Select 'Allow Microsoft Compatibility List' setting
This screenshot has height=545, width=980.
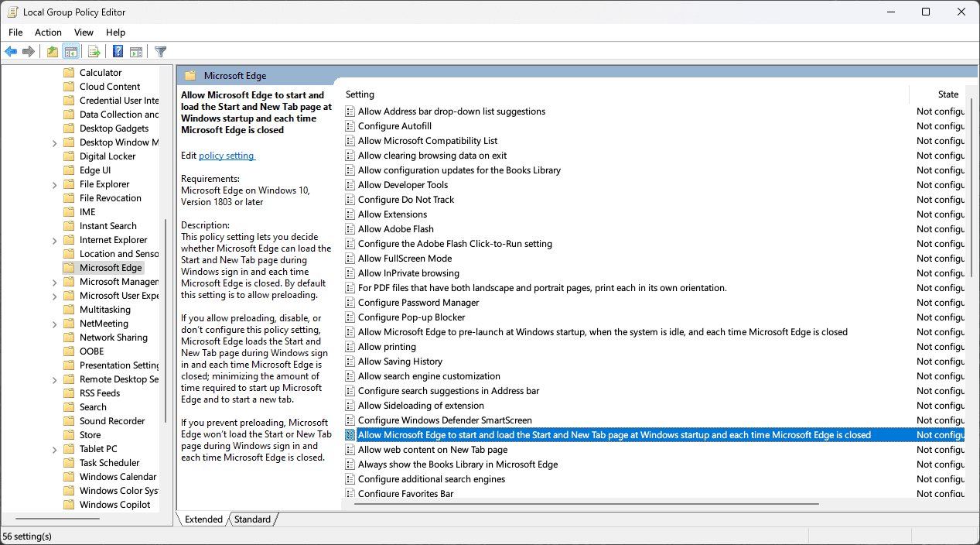[428, 141]
